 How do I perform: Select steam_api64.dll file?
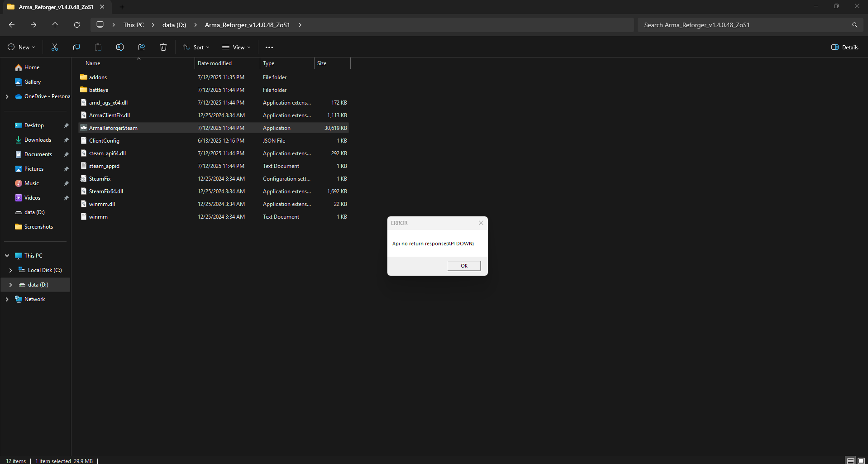(x=214, y=153)
